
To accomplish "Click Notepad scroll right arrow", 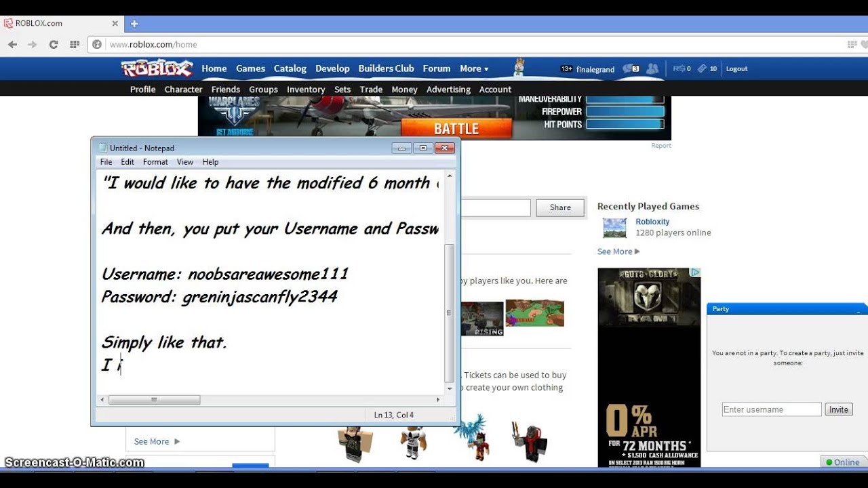I will (x=438, y=400).
